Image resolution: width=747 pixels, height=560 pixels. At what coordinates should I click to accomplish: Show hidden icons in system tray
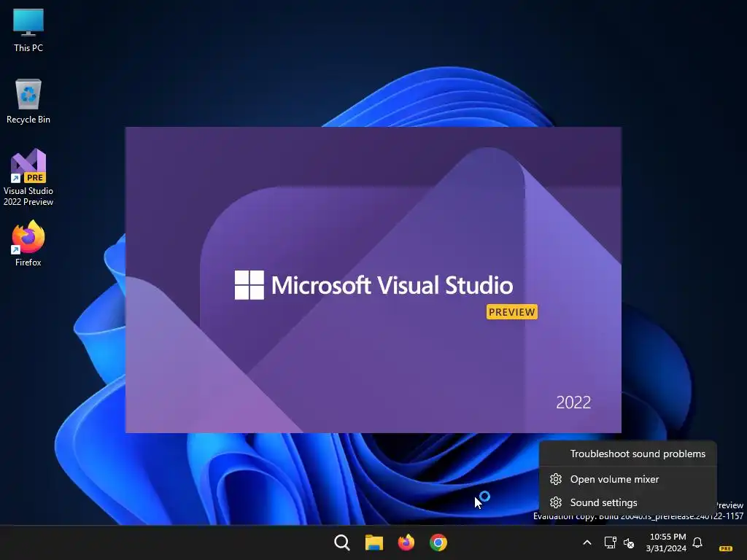pos(587,542)
